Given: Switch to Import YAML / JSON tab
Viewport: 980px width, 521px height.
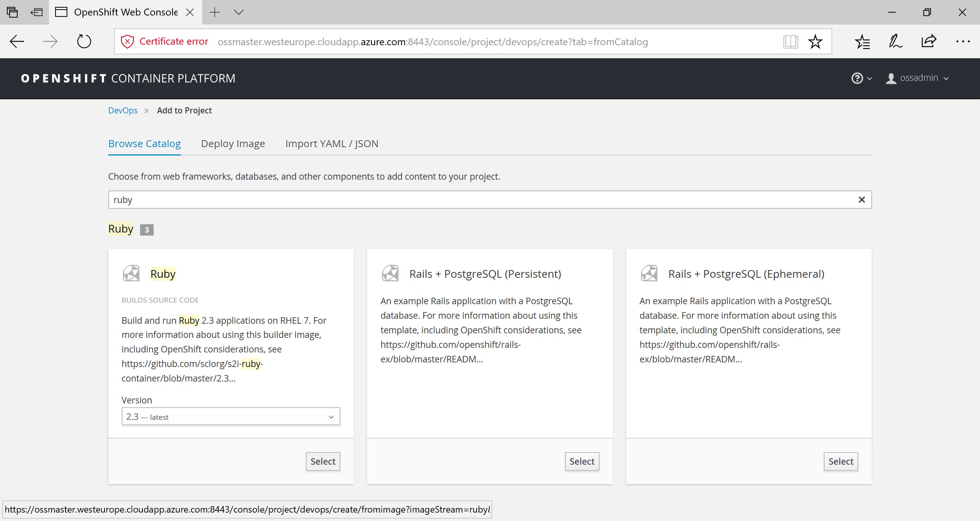Looking at the screenshot, I should pyautogui.click(x=332, y=144).
